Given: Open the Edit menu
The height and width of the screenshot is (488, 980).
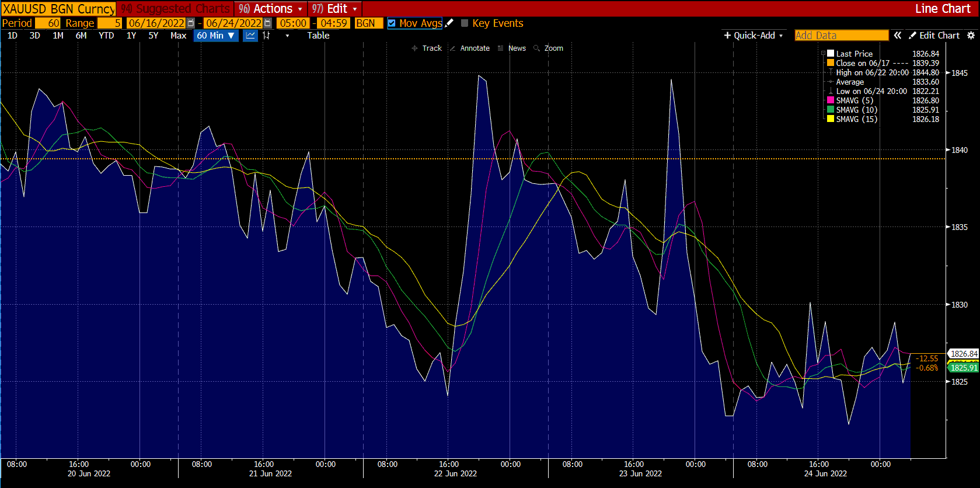Looking at the screenshot, I should 334,9.
